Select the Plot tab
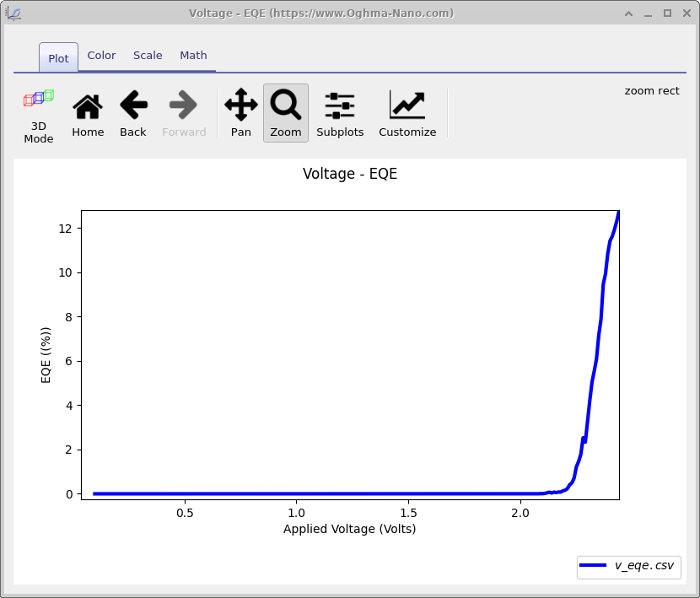700x598 pixels. [x=58, y=58]
